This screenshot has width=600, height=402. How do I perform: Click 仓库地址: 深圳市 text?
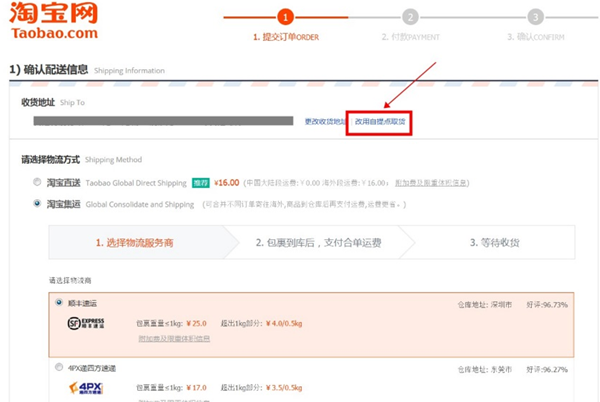click(x=484, y=305)
